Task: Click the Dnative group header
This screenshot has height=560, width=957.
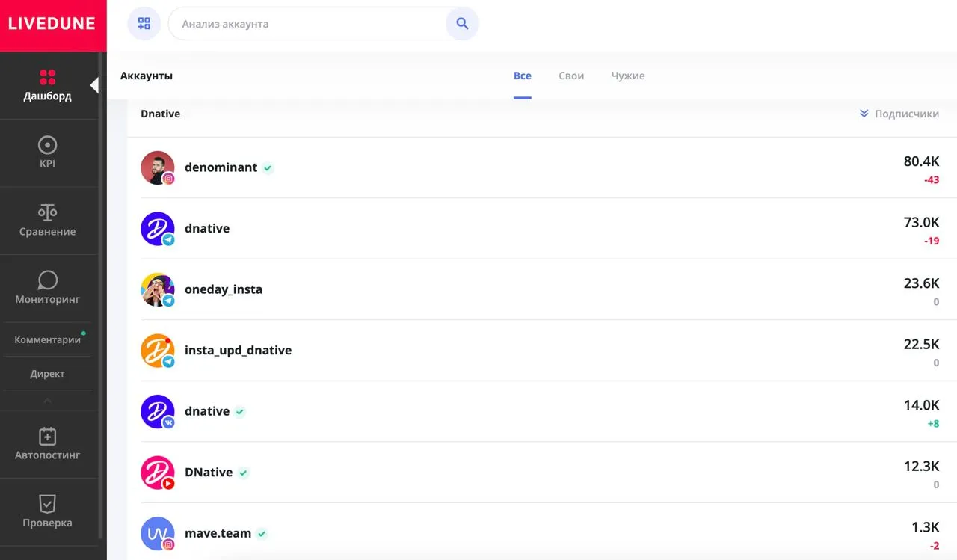Action: click(x=161, y=114)
